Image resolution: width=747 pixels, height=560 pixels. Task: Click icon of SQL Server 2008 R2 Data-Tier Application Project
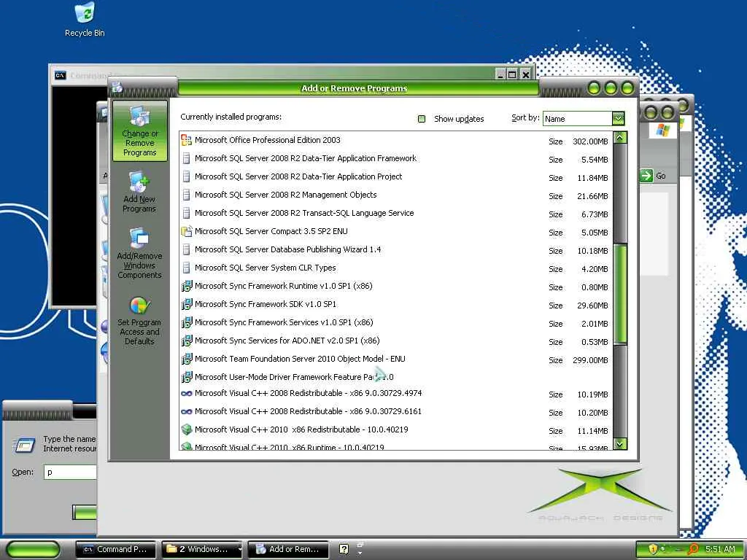(187, 176)
